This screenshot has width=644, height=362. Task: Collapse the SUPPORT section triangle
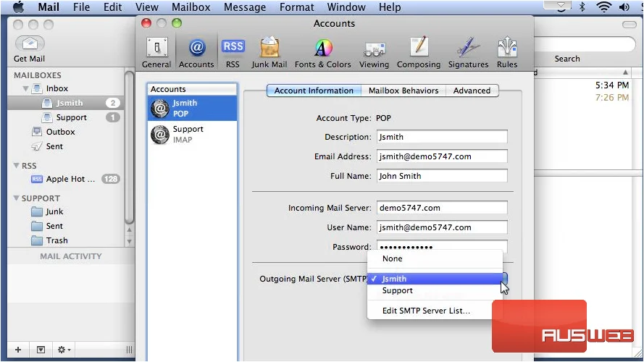pos(16,198)
